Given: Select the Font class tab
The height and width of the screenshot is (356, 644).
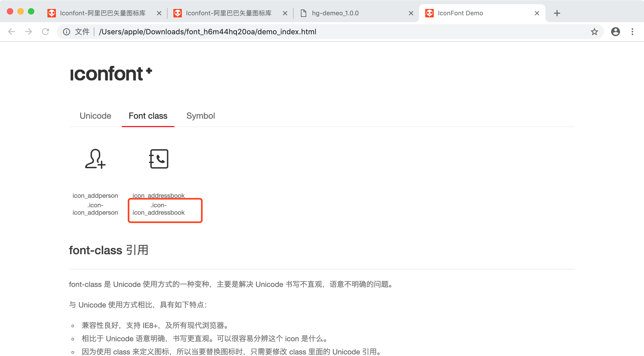Looking at the screenshot, I should [x=148, y=116].
